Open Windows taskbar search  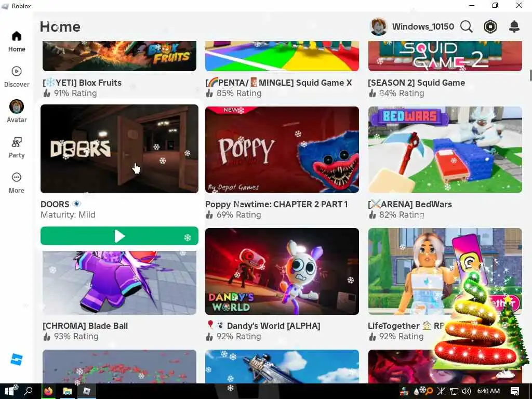coord(28,391)
